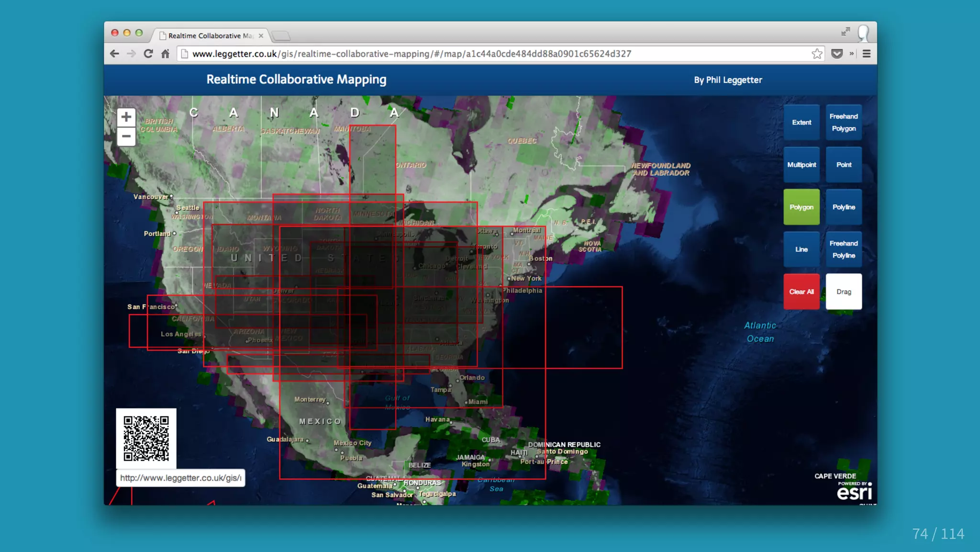Open Chrome hamburger menu
980x552 pixels.
[x=867, y=54]
